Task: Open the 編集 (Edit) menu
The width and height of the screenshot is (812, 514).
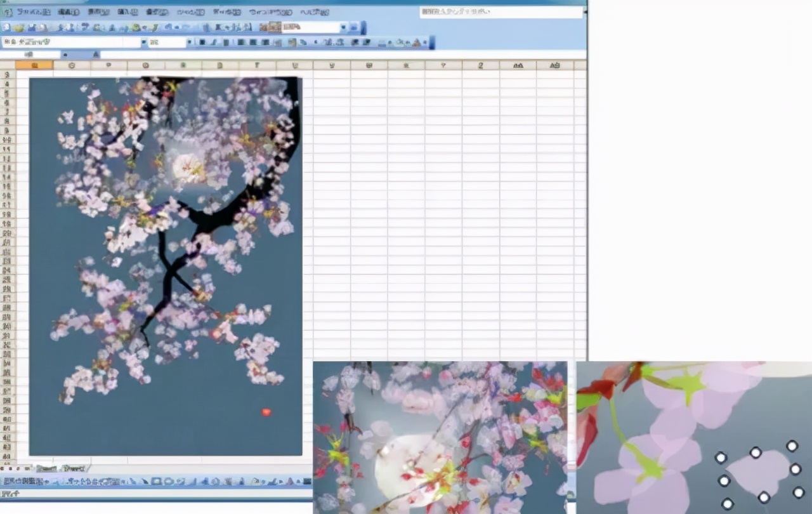Action: 68,12
